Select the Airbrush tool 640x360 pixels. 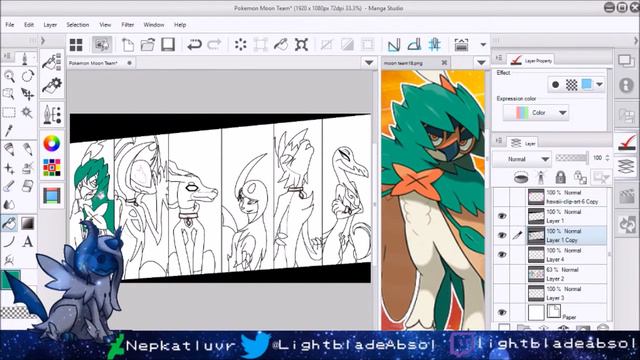(27, 168)
